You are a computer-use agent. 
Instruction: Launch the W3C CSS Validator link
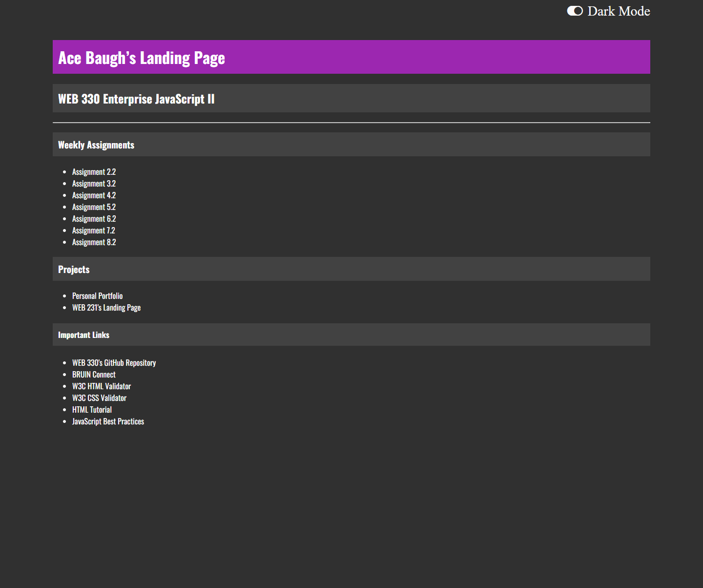click(x=99, y=398)
